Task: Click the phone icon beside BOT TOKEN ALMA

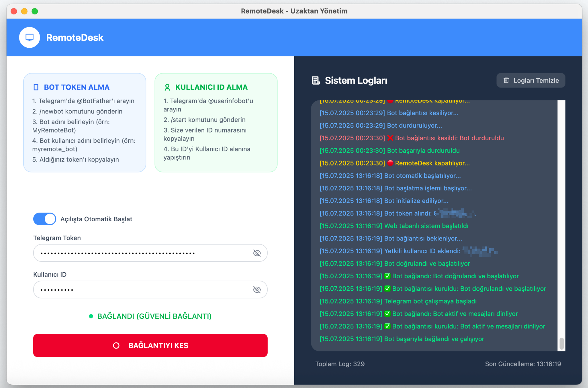Action: point(36,87)
